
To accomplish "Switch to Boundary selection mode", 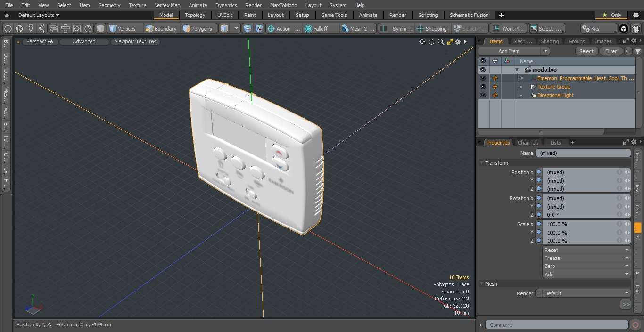I will (x=162, y=29).
